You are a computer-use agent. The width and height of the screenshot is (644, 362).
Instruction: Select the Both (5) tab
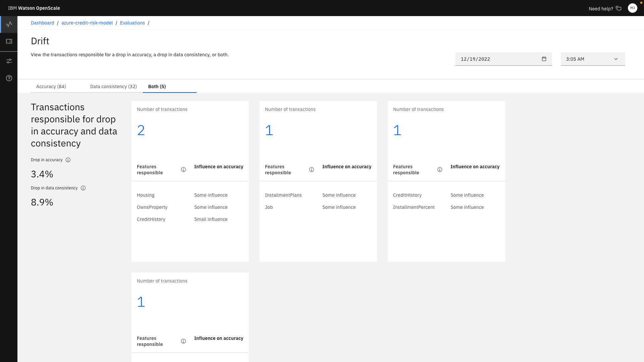[157, 86]
